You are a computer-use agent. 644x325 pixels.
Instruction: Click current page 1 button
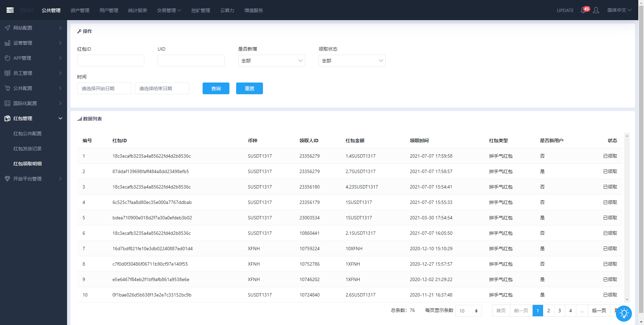point(538,311)
